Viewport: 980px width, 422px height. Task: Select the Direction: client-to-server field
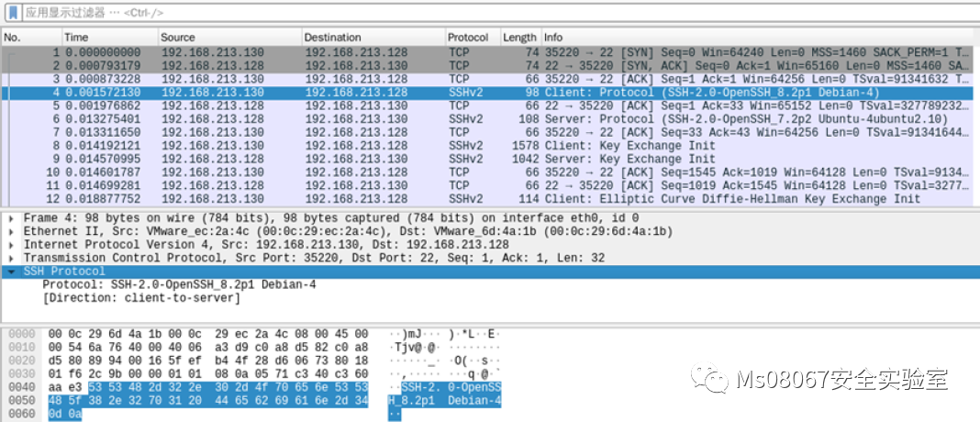[x=141, y=297]
